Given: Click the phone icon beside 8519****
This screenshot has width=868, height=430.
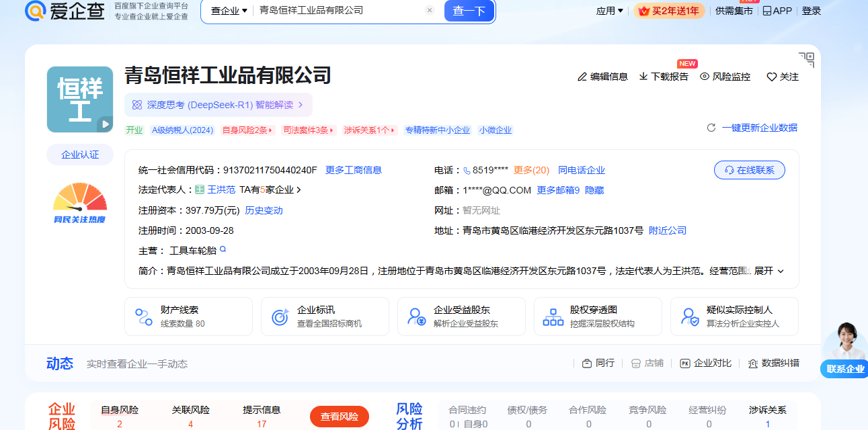Looking at the screenshot, I should (467, 171).
